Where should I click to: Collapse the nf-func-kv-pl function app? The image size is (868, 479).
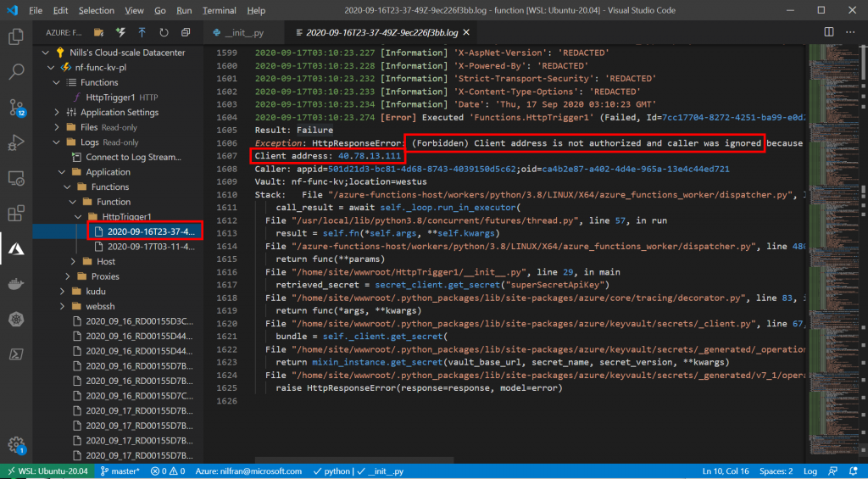click(51, 68)
